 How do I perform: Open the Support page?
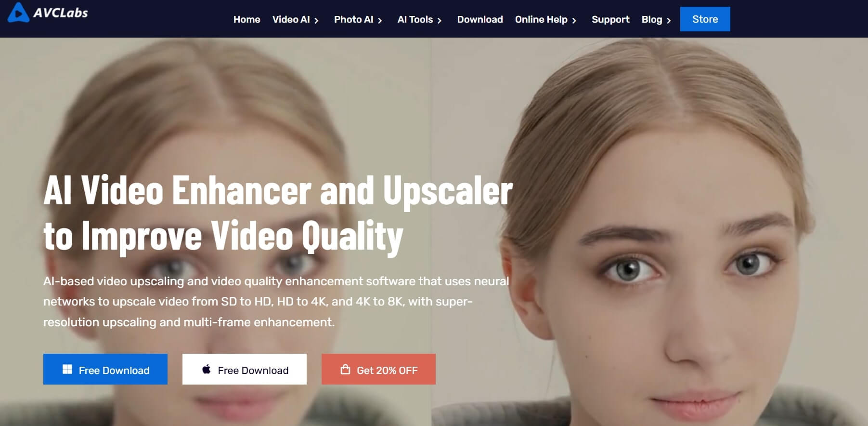click(610, 19)
